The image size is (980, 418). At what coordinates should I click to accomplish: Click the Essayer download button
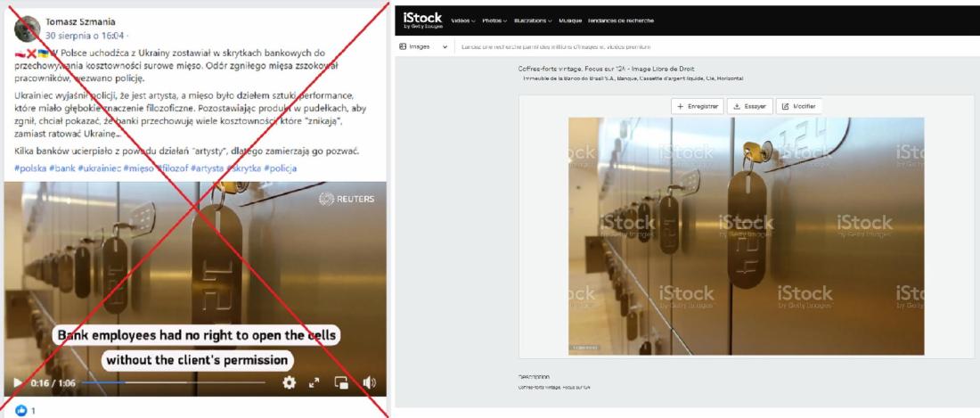[x=750, y=106]
